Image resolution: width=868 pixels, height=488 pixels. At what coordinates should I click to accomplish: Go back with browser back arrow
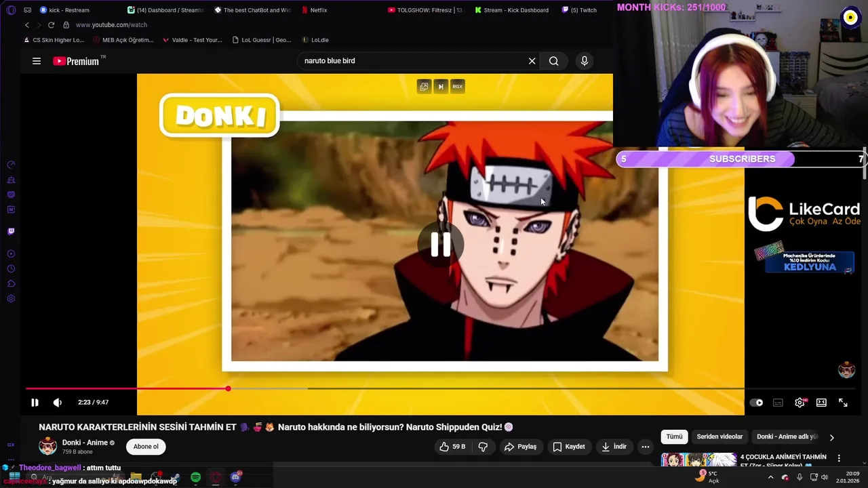[27, 25]
